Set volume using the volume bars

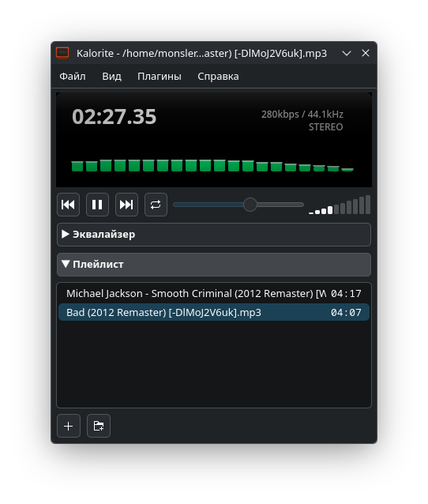(x=340, y=205)
